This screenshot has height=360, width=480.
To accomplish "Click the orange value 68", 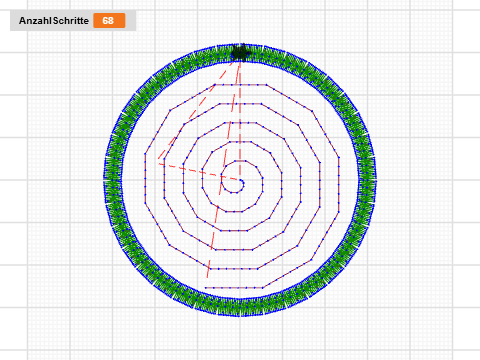I will (109, 21).
